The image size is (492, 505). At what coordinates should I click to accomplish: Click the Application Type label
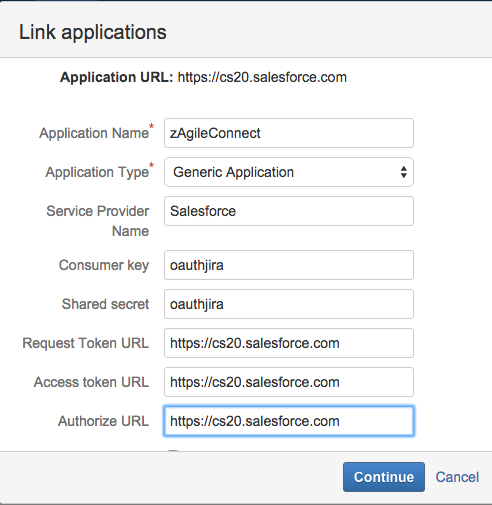point(97,172)
